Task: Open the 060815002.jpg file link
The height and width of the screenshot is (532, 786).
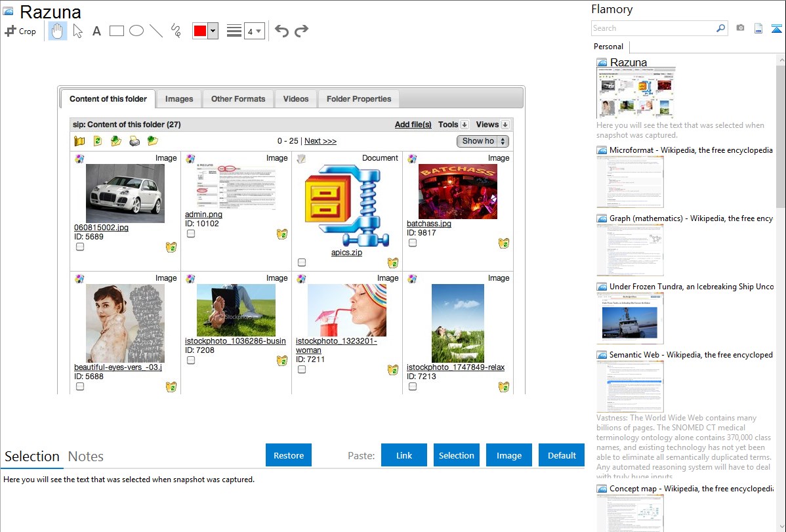Action: (x=101, y=227)
